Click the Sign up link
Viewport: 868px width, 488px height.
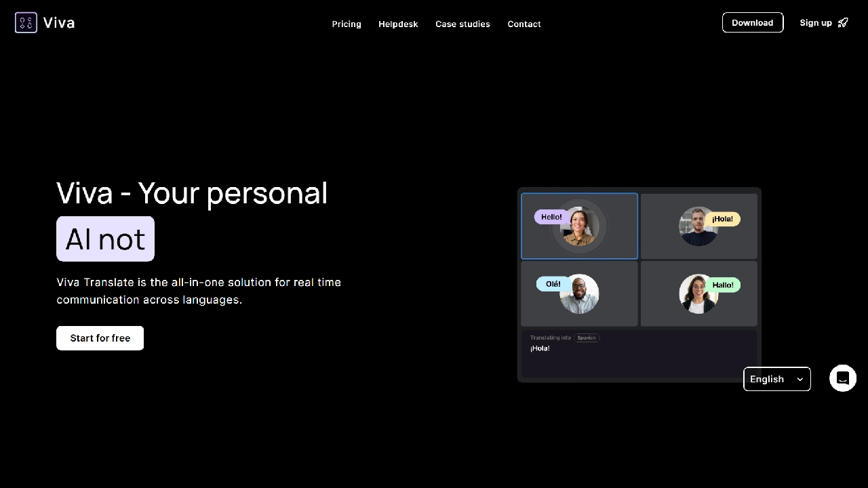pyautogui.click(x=816, y=23)
